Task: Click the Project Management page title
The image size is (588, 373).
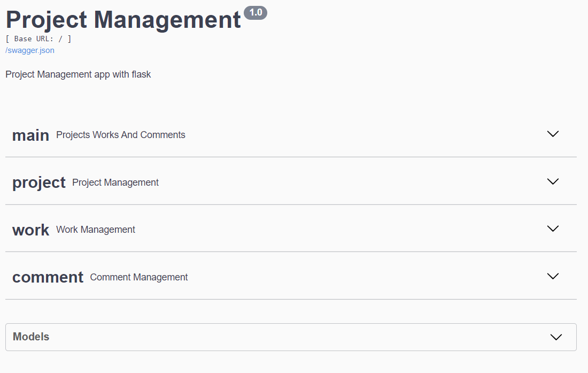Action: coord(123,20)
